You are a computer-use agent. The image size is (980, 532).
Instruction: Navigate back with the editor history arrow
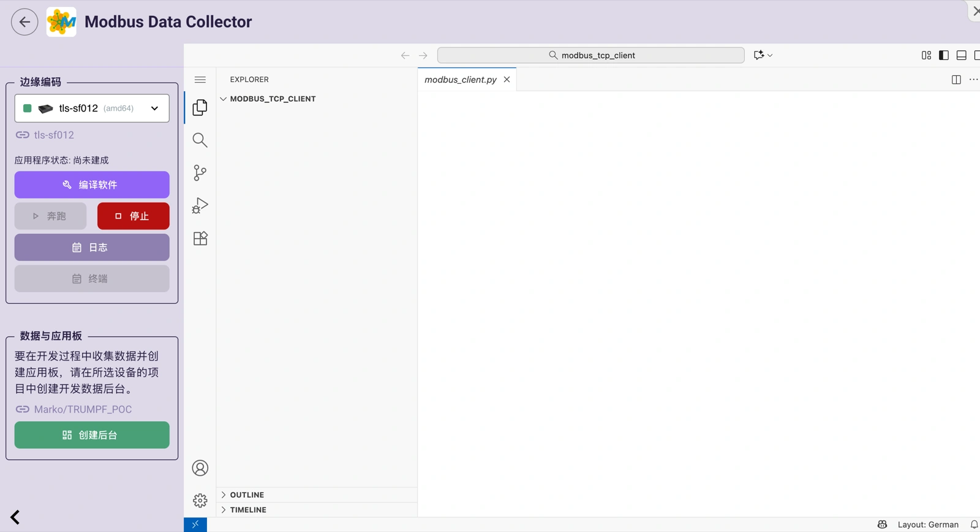click(x=405, y=55)
